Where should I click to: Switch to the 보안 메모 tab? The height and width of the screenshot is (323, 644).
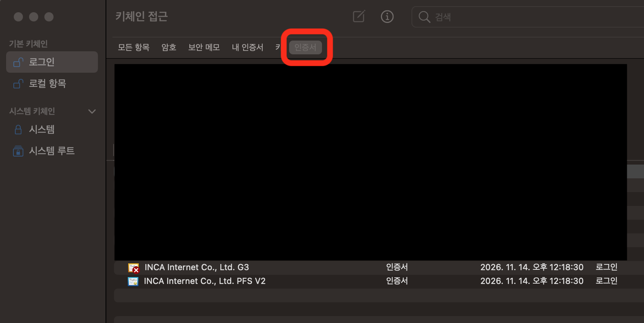pos(204,47)
